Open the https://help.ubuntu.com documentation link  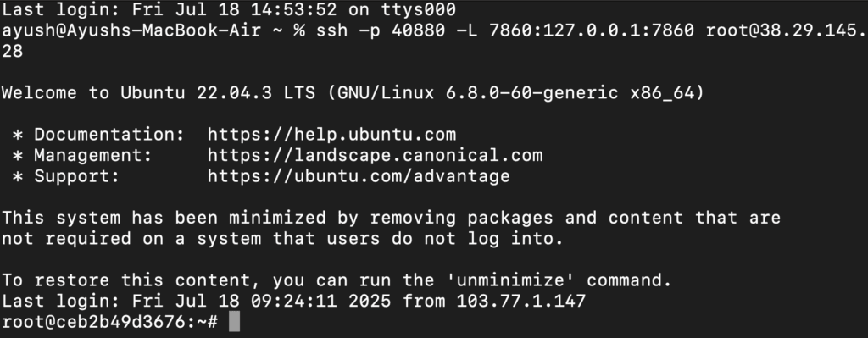click(x=331, y=135)
